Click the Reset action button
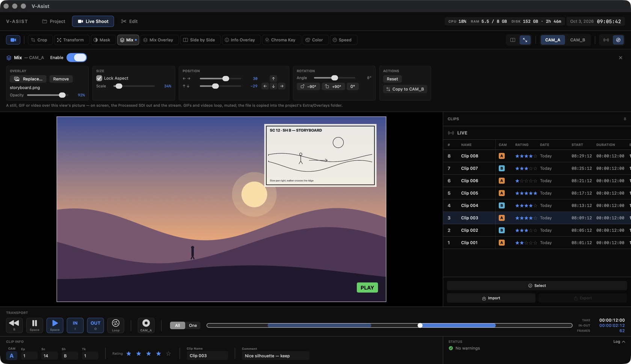 tap(392, 79)
